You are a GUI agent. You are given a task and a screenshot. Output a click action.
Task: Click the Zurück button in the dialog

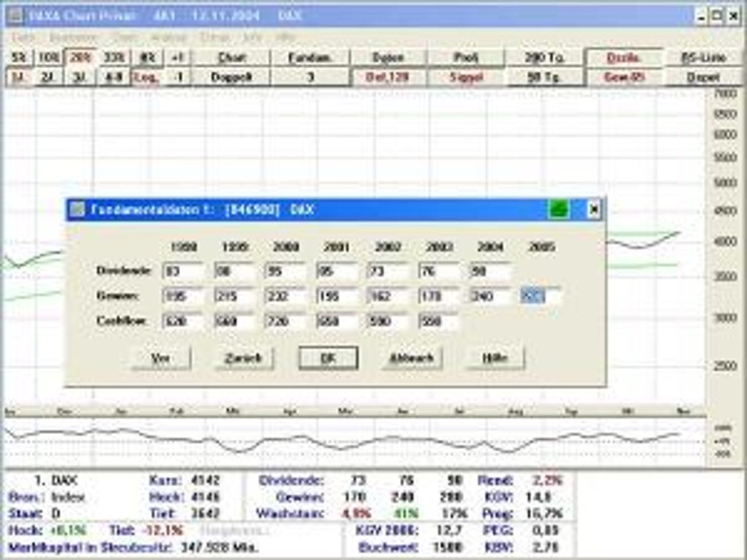pyautogui.click(x=243, y=358)
